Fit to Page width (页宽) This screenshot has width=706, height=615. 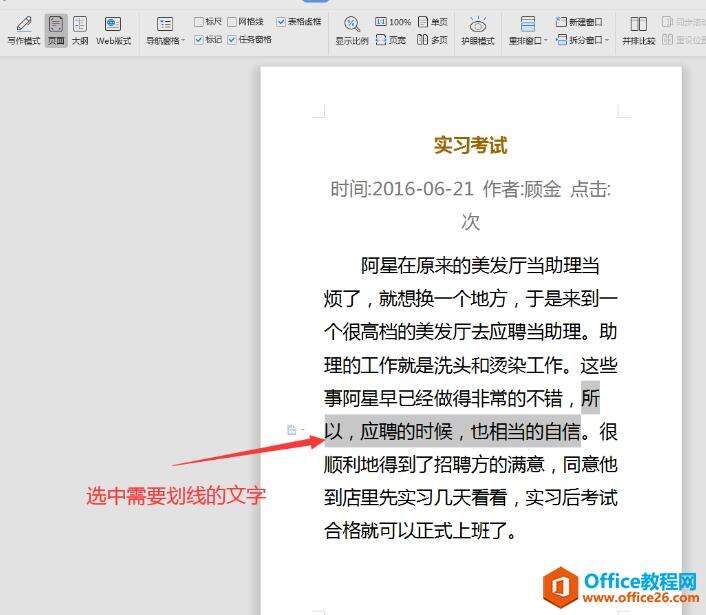coord(391,40)
